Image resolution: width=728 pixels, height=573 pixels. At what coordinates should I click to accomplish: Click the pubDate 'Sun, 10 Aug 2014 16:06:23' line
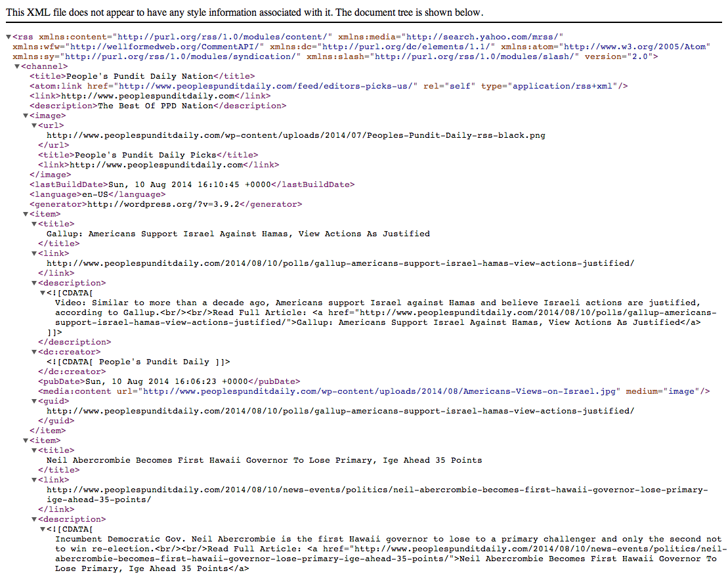point(169,382)
